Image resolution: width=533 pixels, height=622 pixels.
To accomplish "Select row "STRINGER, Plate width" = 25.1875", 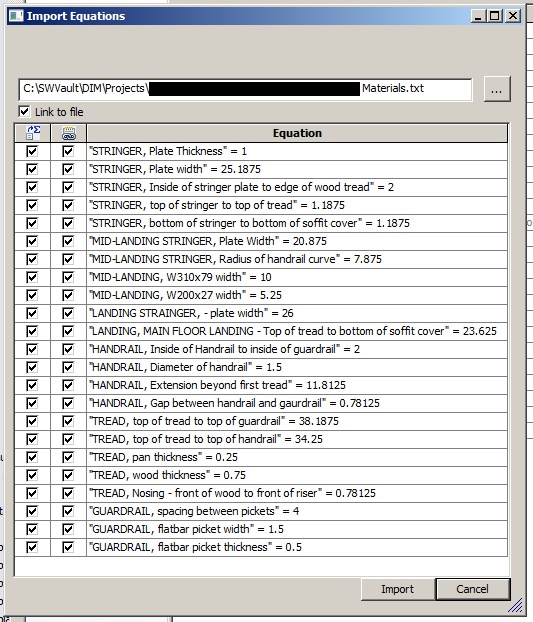I will (297, 169).
